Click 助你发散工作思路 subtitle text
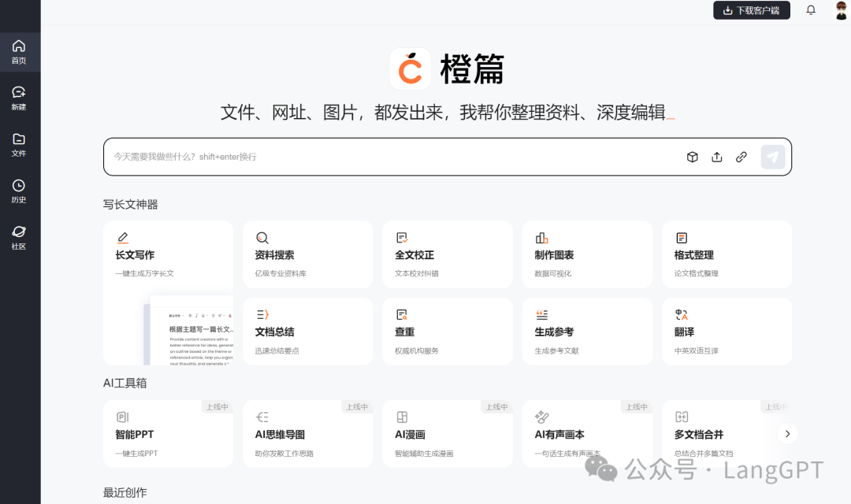The height and width of the screenshot is (504, 851). coord(284,454)
